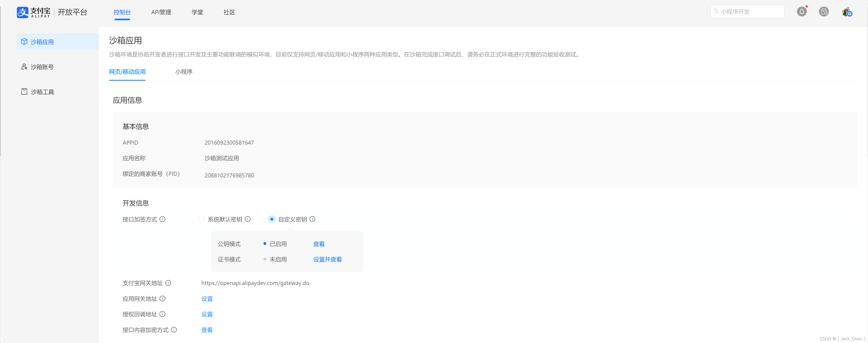
Task: Select the 系统默认密钥 radio button
Action: point(201,219)
